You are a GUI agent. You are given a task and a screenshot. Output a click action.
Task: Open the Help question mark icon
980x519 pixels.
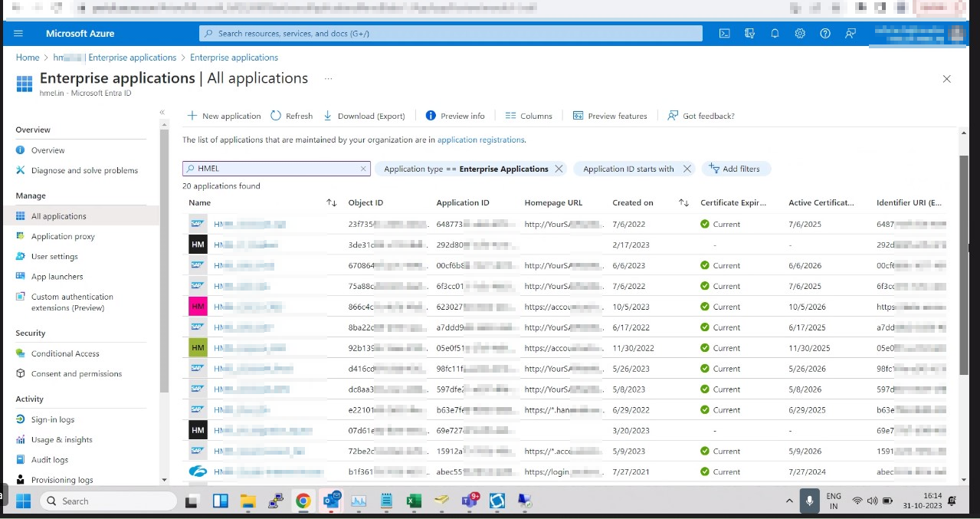(825, 34)
